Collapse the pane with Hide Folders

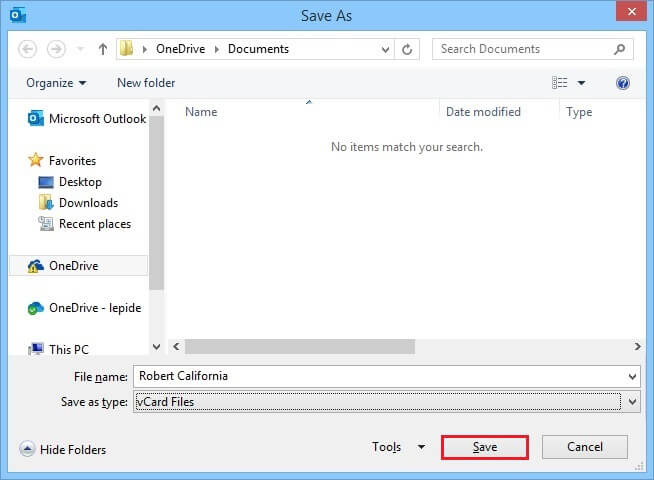pyautogui.click(x=63, y=450)
